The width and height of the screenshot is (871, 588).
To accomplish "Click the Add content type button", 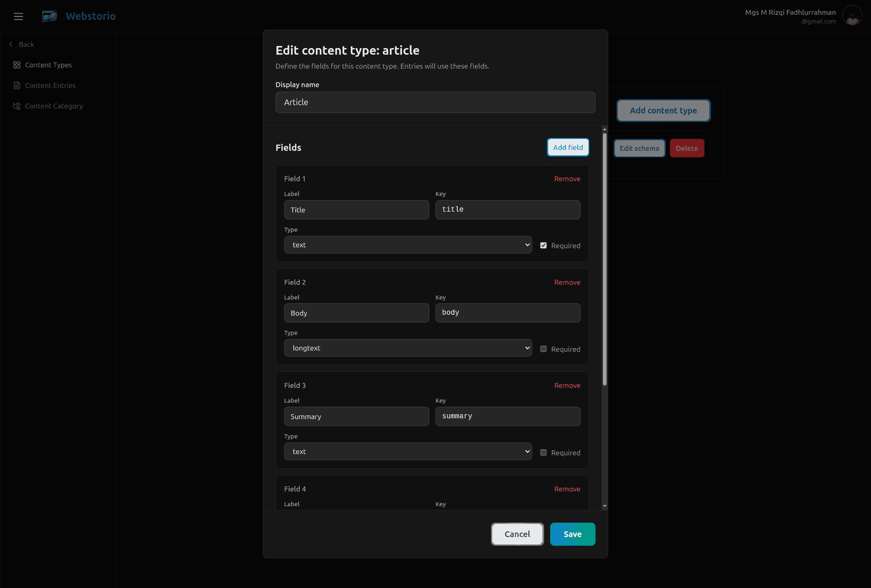I will [x=663, y=111].
